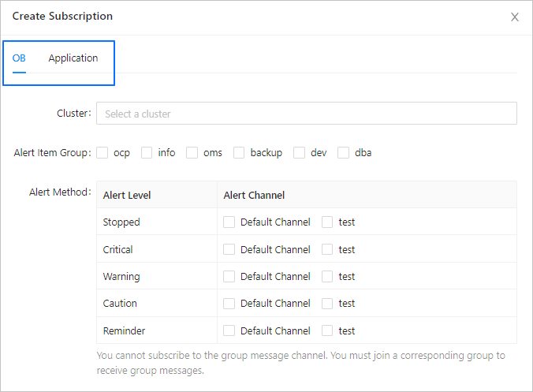Tick the backup alert item group

point(239,153)
